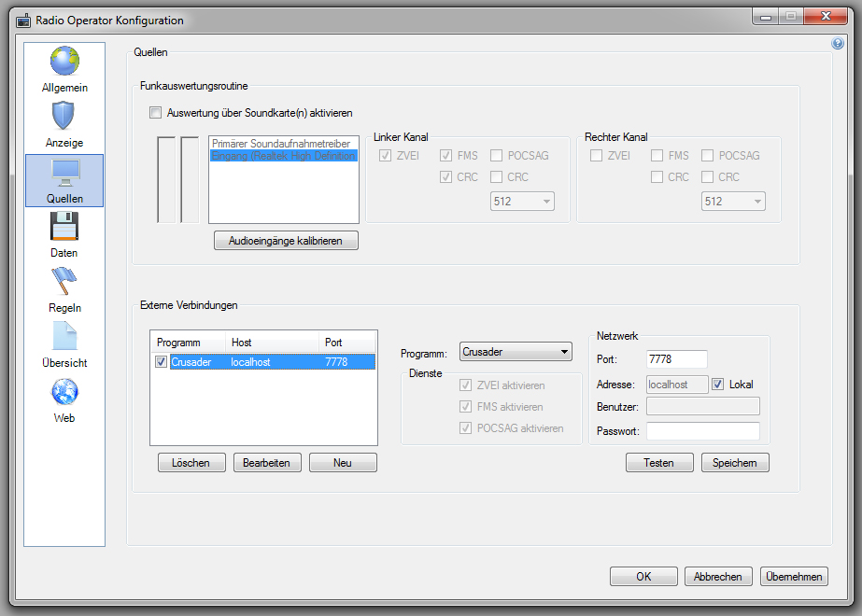Open the Allgemein globe icon section

pyautogui.click(x=64, y=61)
